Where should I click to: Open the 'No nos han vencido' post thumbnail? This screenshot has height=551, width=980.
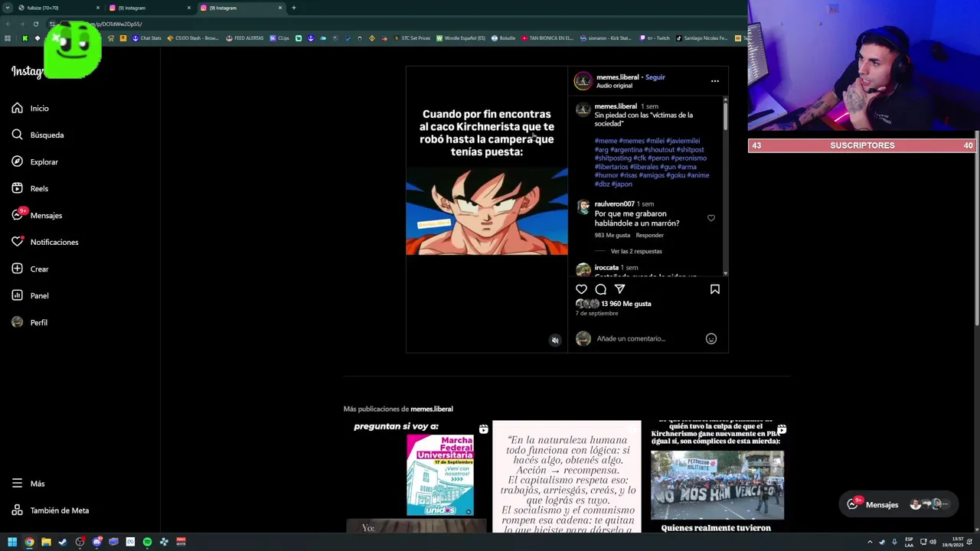point(717,475)
